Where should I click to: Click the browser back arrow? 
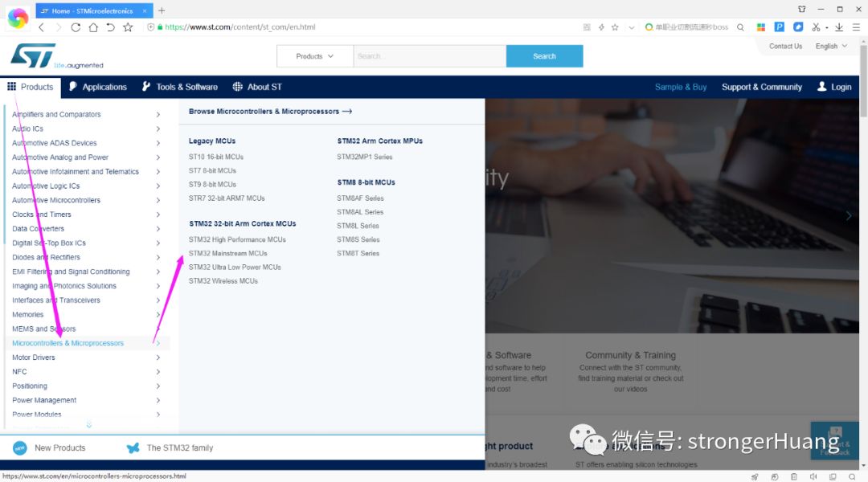[x=42, y=27]
